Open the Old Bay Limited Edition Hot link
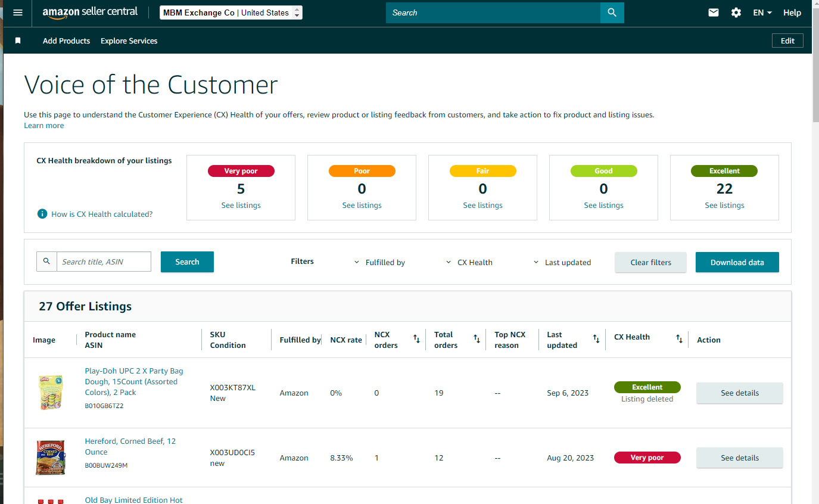819x504 pixels. 134,499
